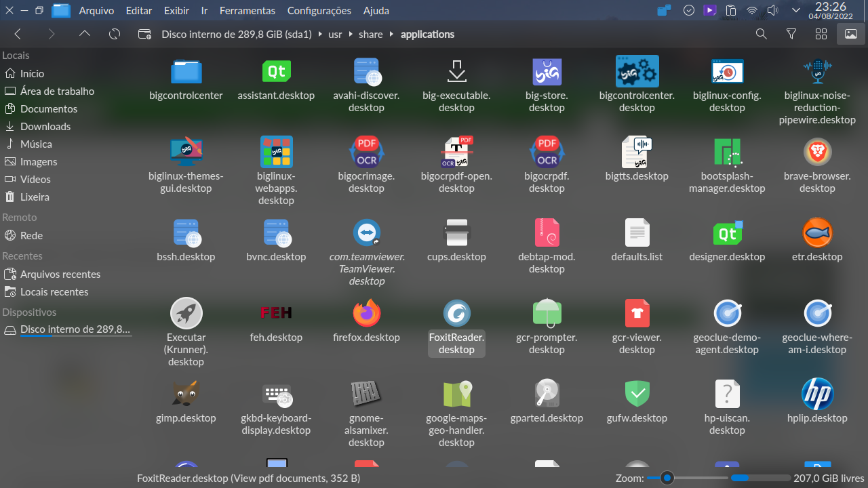Select bigocrimage.desktop icon
Image resolution: width=868 pixels, height=488 pixels.
pyautogui.click(x=366, y=152)
